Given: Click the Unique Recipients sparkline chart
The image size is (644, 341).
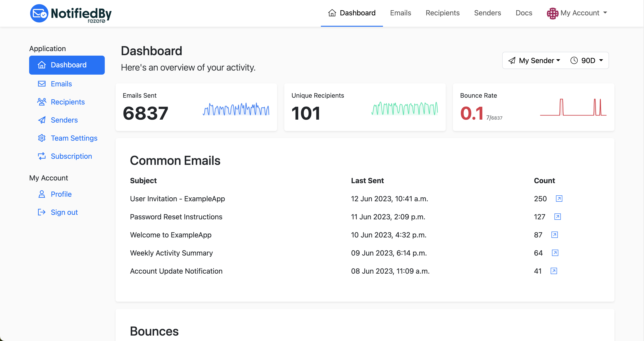Looking at the screenshot, I should 404,108.
